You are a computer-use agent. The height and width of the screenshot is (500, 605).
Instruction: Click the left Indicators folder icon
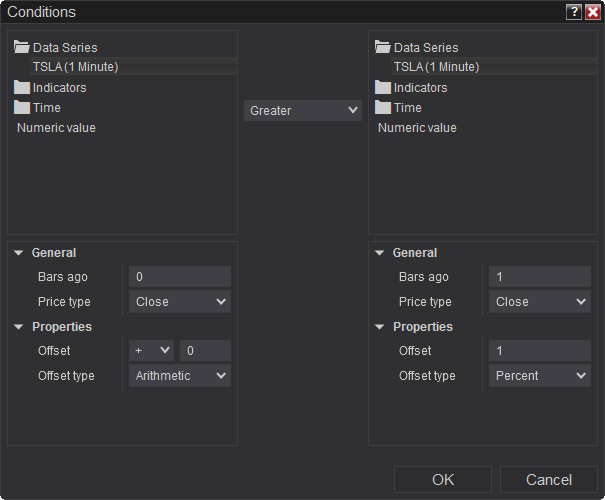coord(22,87)
